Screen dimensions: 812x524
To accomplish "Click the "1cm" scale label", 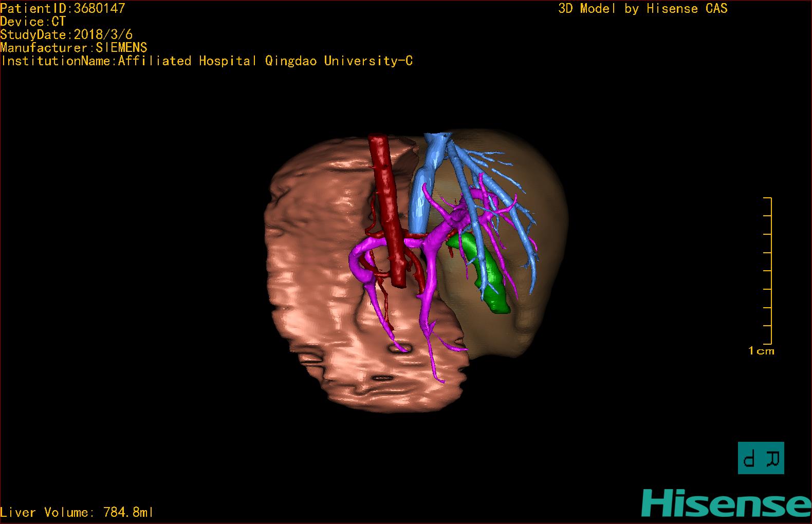I will (761, 351).
